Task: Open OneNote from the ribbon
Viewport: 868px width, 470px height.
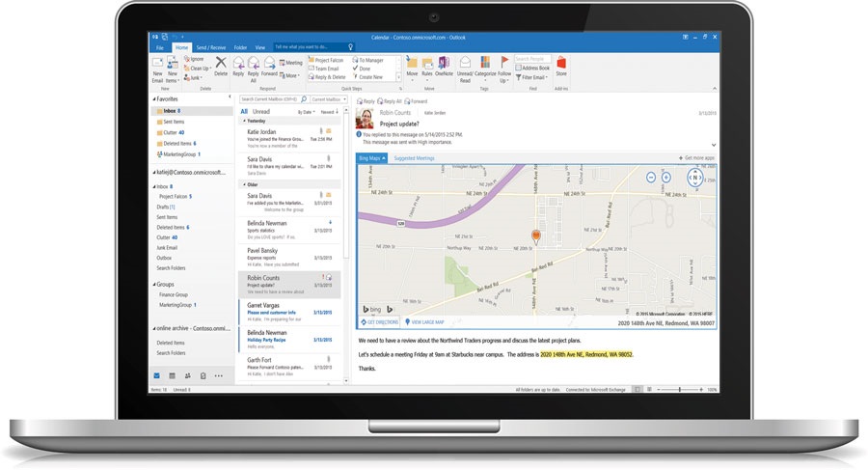Action: point(444,66)
